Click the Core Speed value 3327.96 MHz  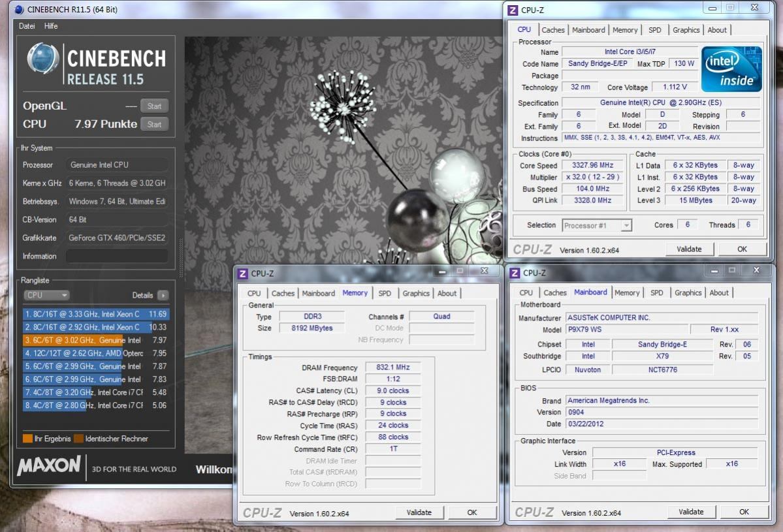click(592, 165)
